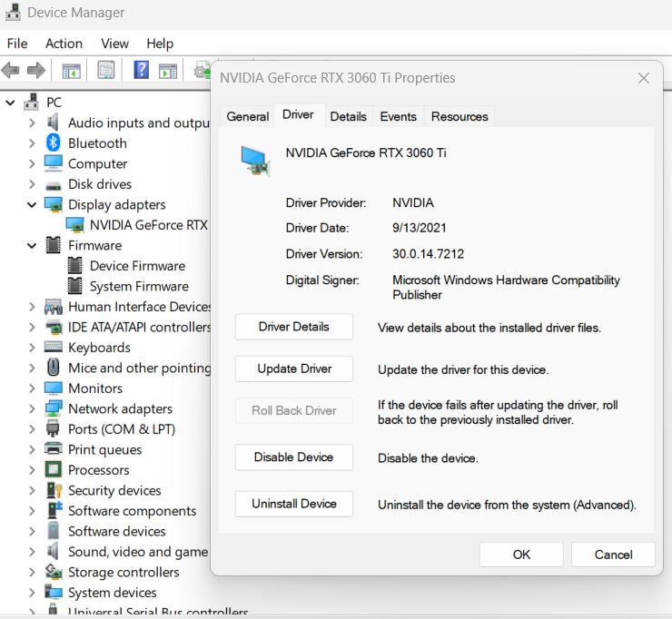The height and width of the screenshot is (619, 672).
Task: Expand the Software devices category
Action: pyautogui.click(x=32, y=531)
